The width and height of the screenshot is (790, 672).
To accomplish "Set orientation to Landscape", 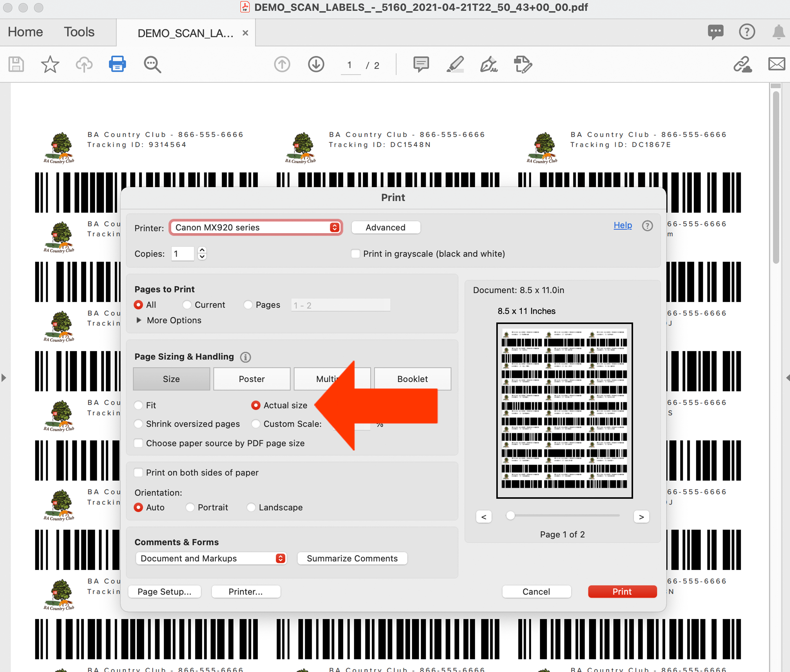I will coord(251,507).
